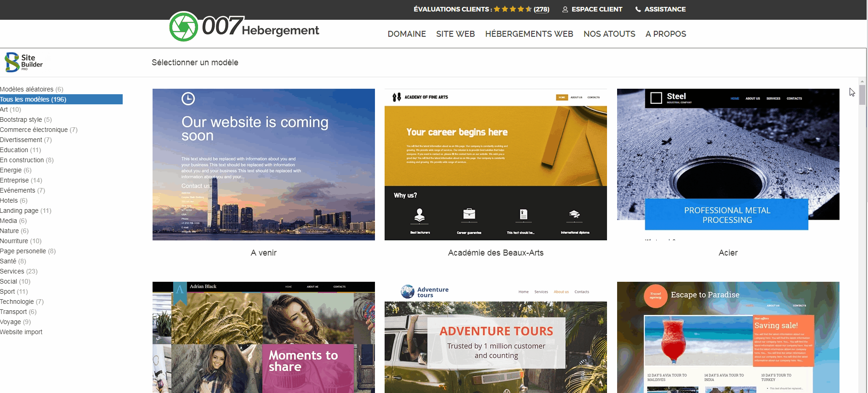Screen dimensions: 868x393
Task: Open the A Propos menu item
Action: click(x=665, y=34)
